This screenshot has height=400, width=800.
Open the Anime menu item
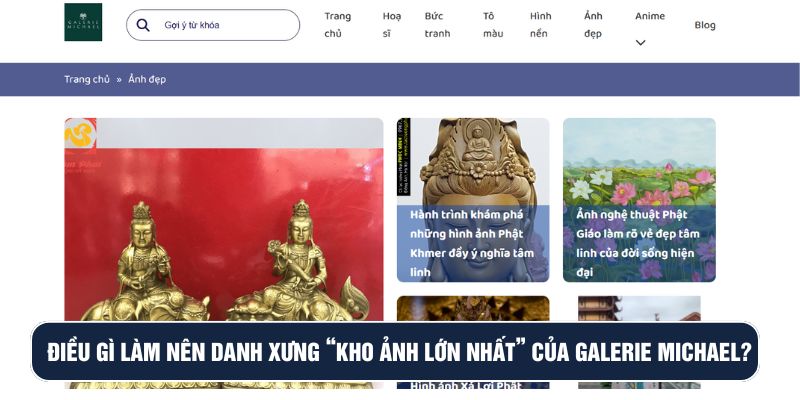click(650, 16)
